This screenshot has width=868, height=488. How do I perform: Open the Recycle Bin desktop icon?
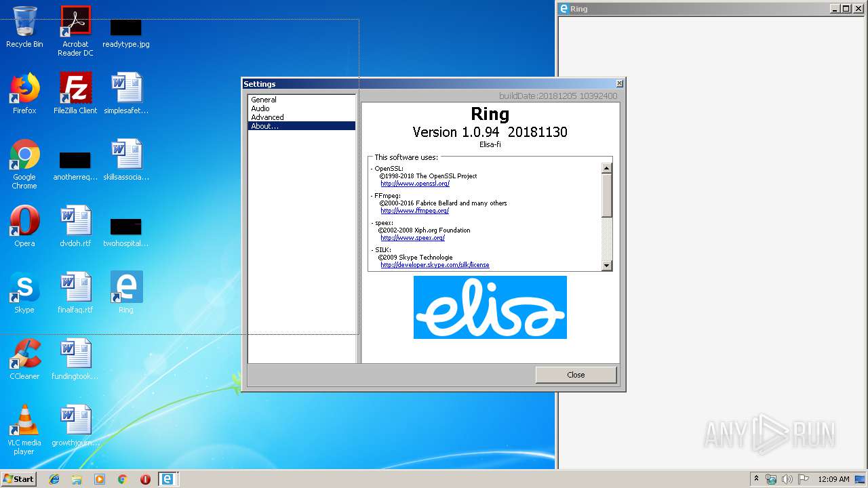pyautogui.click(x=24, y=27)
